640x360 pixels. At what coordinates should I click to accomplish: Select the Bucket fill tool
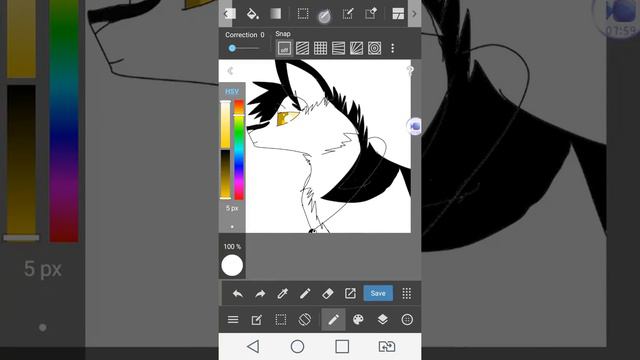pyautogui.click(x=253, y=14)
